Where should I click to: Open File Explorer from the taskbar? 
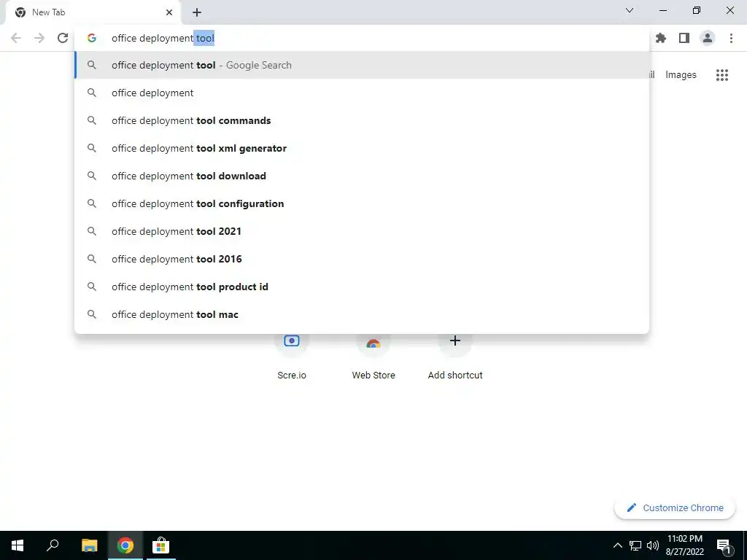tap(89, 545)
